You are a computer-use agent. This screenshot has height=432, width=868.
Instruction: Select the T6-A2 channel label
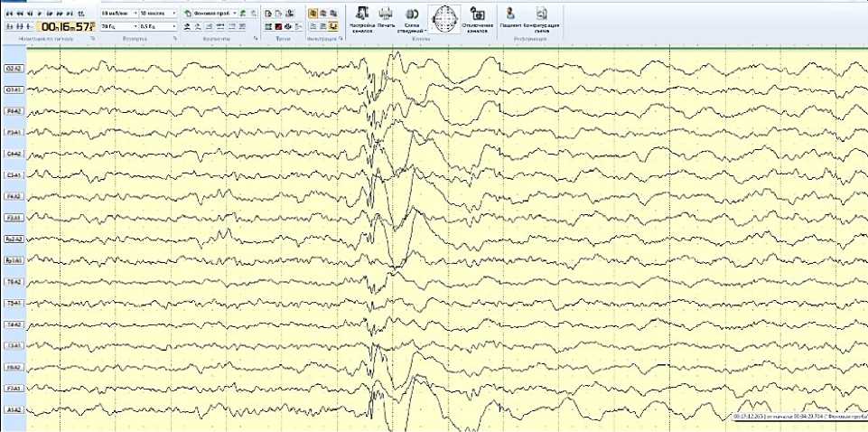click(x=13, y=281)
